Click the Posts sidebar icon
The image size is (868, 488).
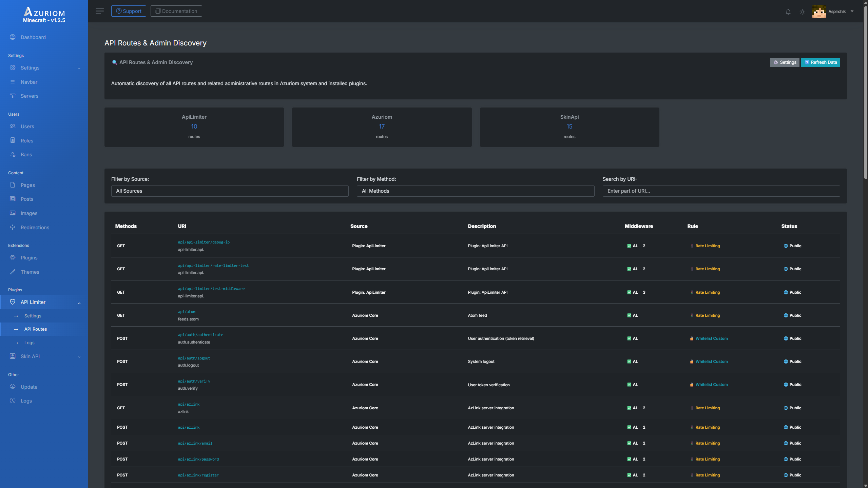pos(13,199)
